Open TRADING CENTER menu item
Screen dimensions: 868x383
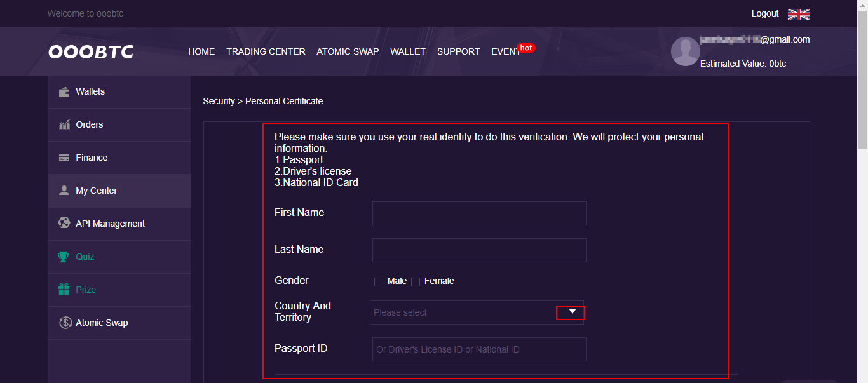click(x=266, y=51)
